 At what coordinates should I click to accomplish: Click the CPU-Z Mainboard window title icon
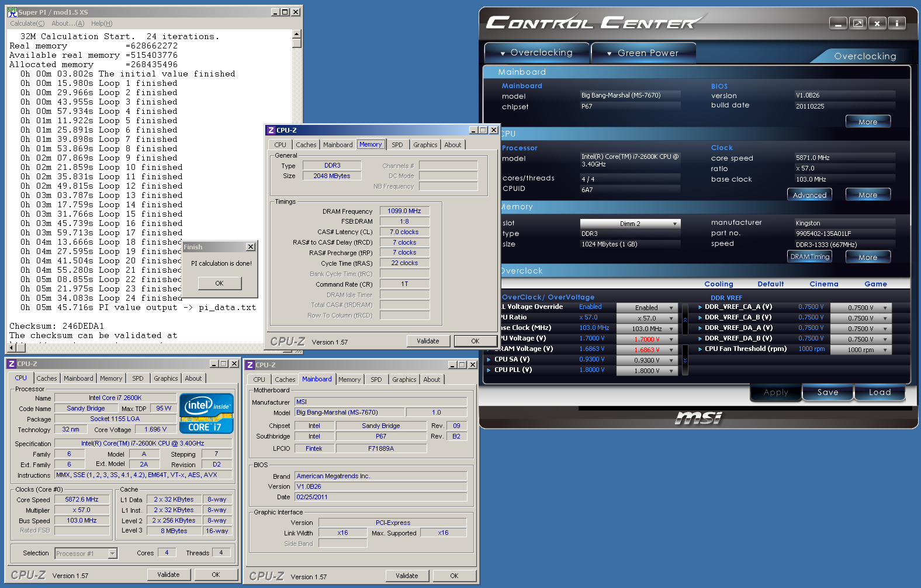250,365
